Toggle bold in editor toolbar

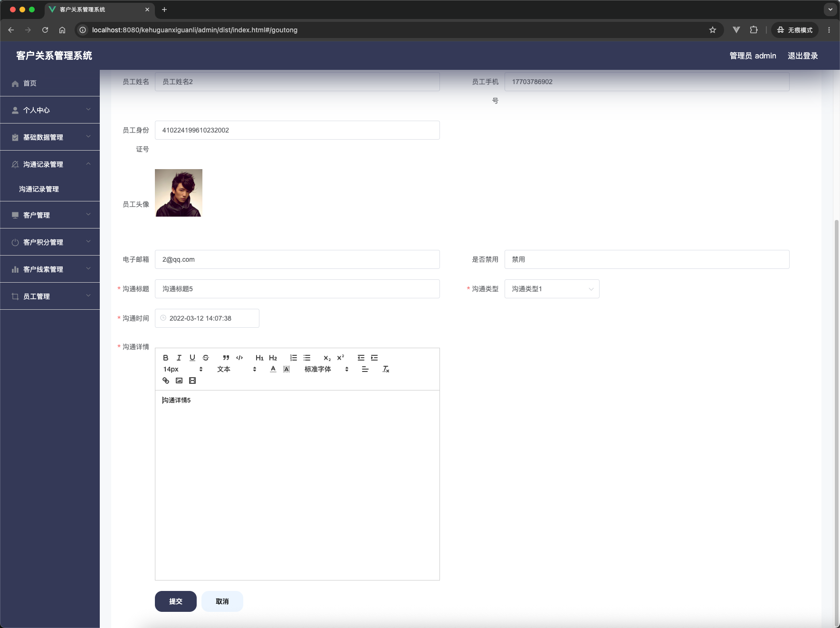(166, 358)
